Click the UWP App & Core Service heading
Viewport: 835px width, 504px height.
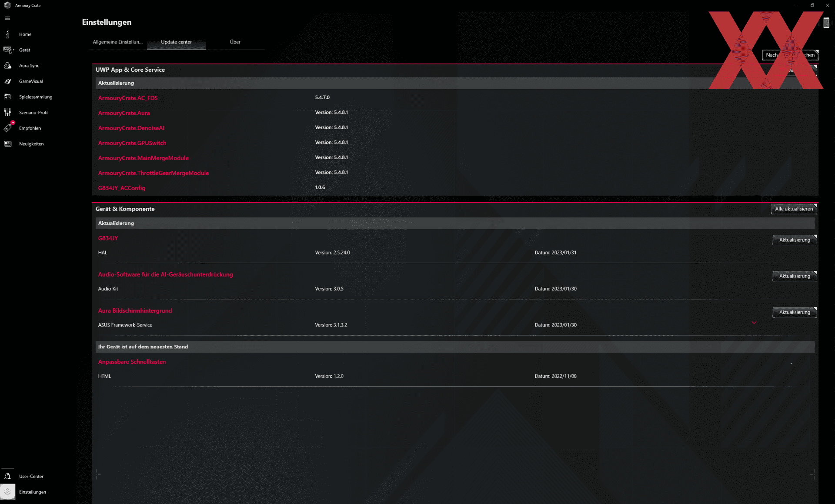tap(130, 70)
